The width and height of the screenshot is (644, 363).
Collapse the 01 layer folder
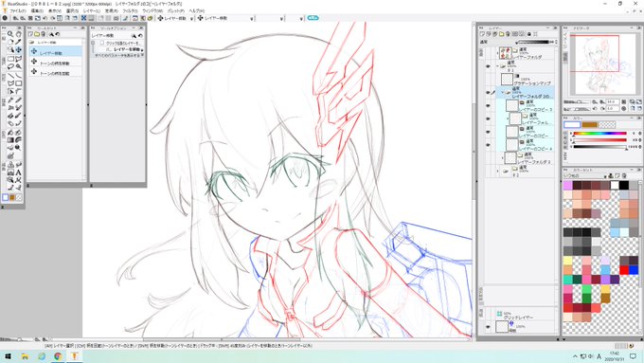pyautogui.click(x=498, y=65)
